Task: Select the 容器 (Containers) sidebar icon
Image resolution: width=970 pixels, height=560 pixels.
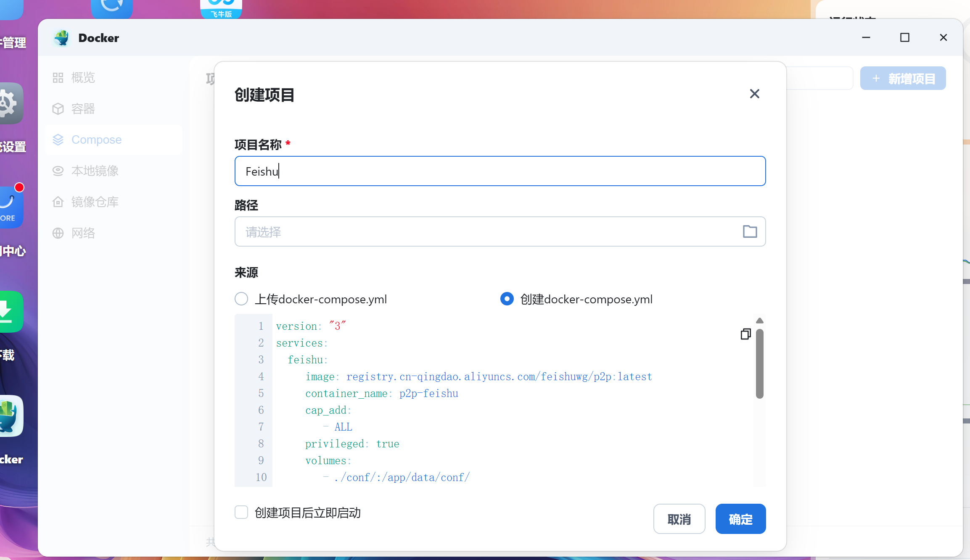Action: pyautogui.click(x=58, y=108)
